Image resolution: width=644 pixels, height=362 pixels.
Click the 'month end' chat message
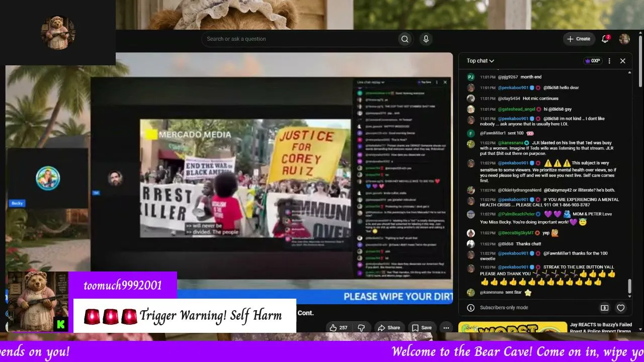531,77
